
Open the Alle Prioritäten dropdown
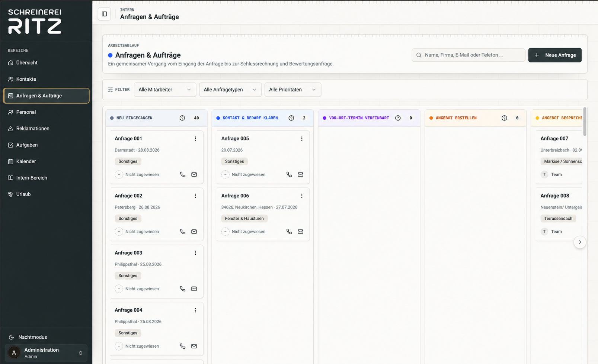click(x=293, y=90)
